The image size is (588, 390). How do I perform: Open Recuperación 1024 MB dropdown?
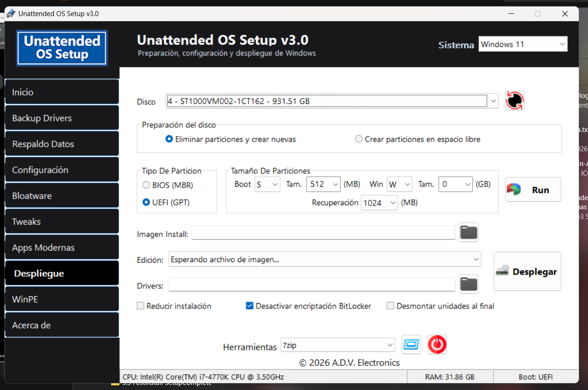379,203
